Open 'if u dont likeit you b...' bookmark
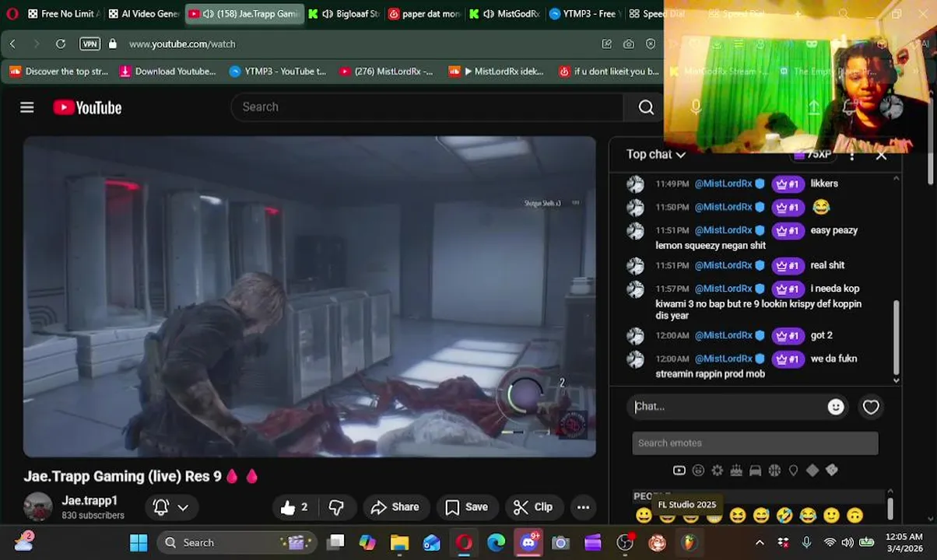The width and height of the screenshot is (937, 560). click(x=609, y=71)
